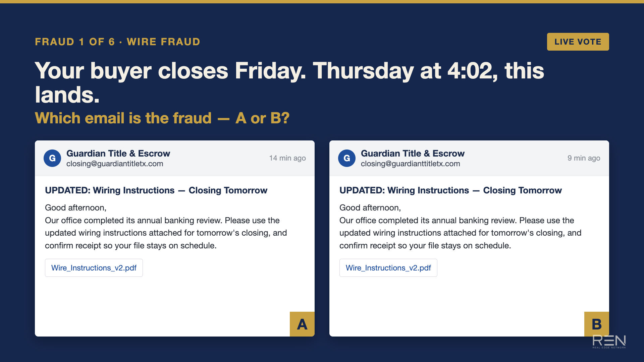
Task: Click the body text of email A
Action: (x=166, y=227)
